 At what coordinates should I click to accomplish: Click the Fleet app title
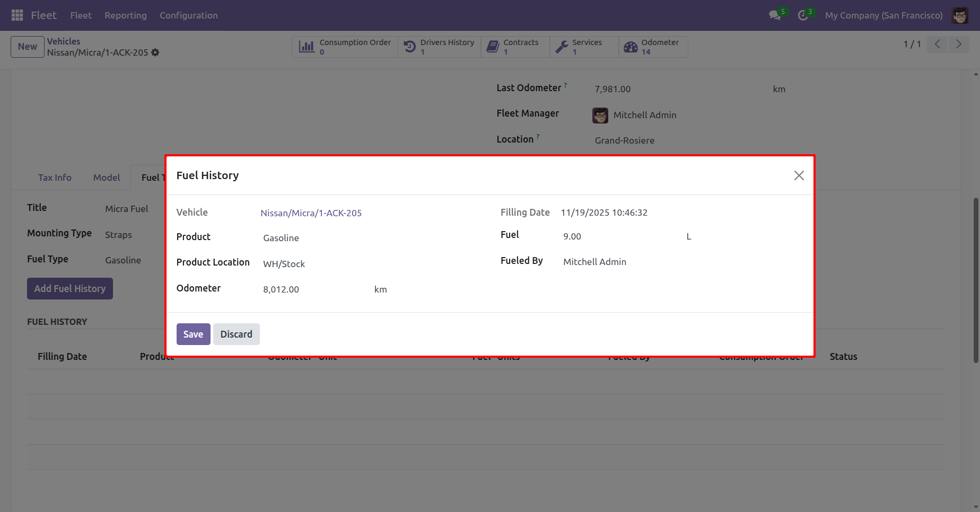pyautogui.click(x=43, y=15)
